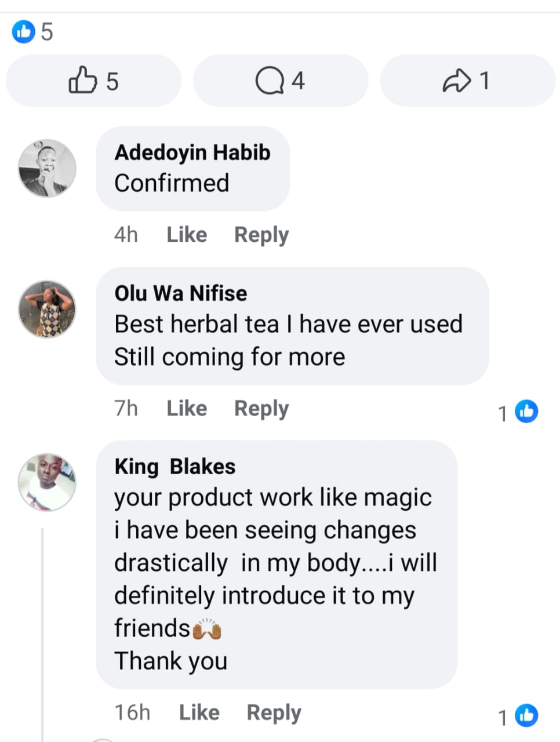The height and width of the screenshot is (742, 560).
Task: Like King Blakes' comment
Action: pos(199,712)
